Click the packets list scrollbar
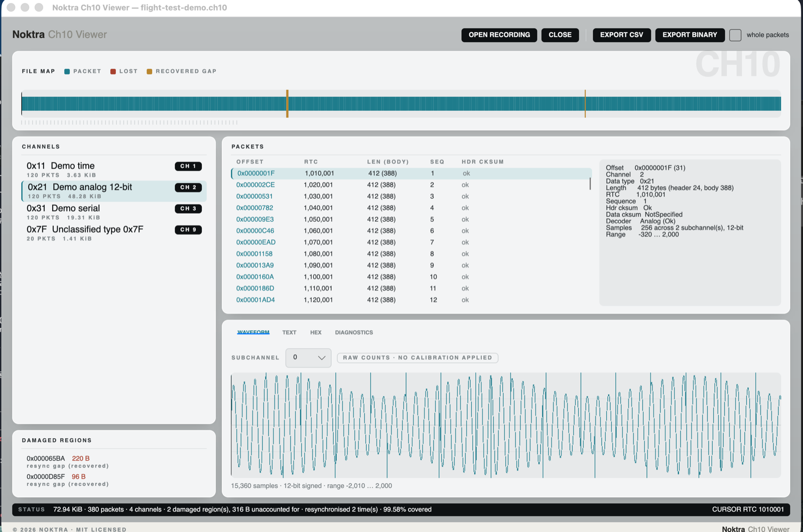The width and height of the screenshot is (803, 532). click(x=590, y=184)
